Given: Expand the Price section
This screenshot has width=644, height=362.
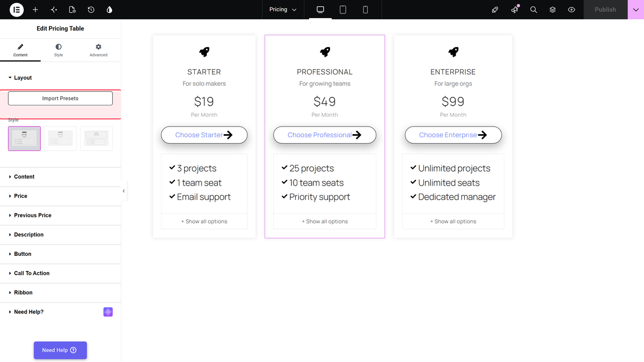Looking at the screenshot, I should point(61,196).
